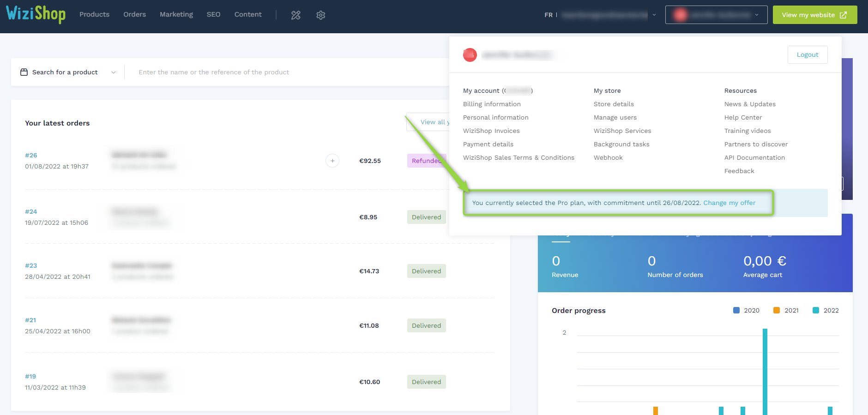Open Manage users
The image size is (868, 415).
click(x=615, y=117)
